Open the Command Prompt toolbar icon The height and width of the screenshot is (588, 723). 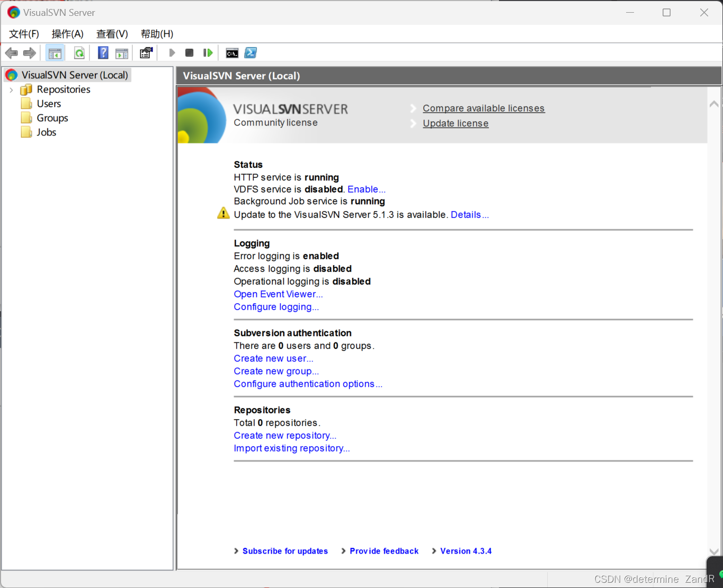pos(232,53)
